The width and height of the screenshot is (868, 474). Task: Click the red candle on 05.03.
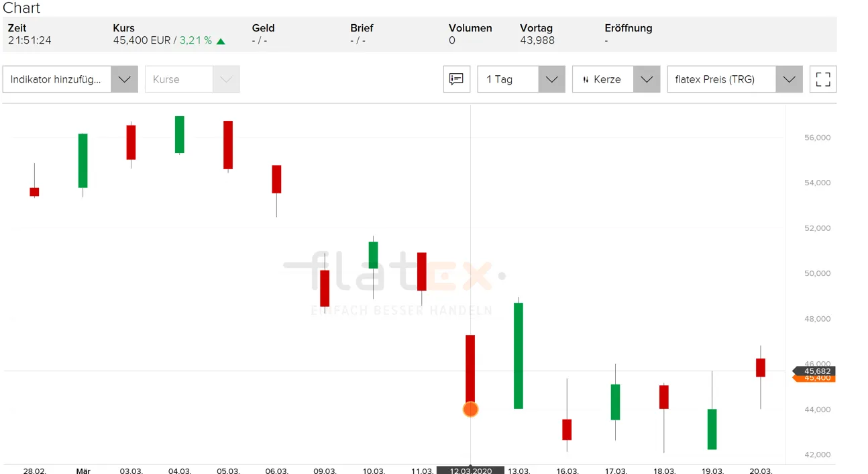click(x=228, y=144)
